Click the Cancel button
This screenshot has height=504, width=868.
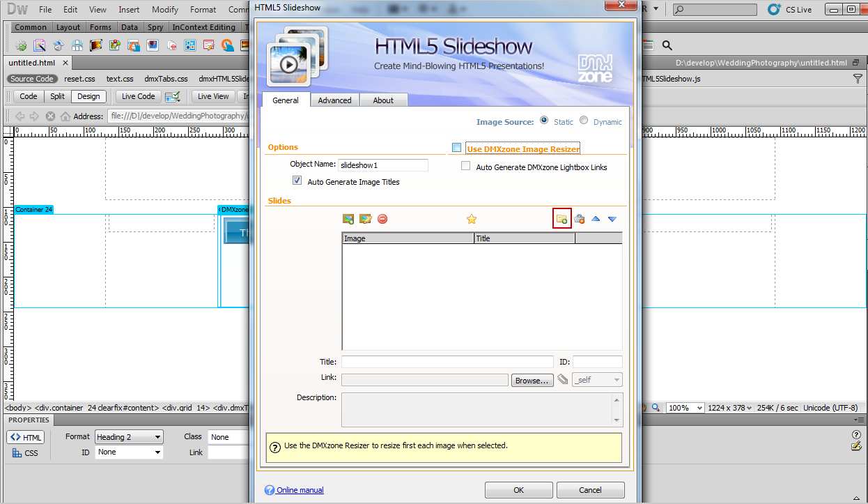click(x=590, y=490)
